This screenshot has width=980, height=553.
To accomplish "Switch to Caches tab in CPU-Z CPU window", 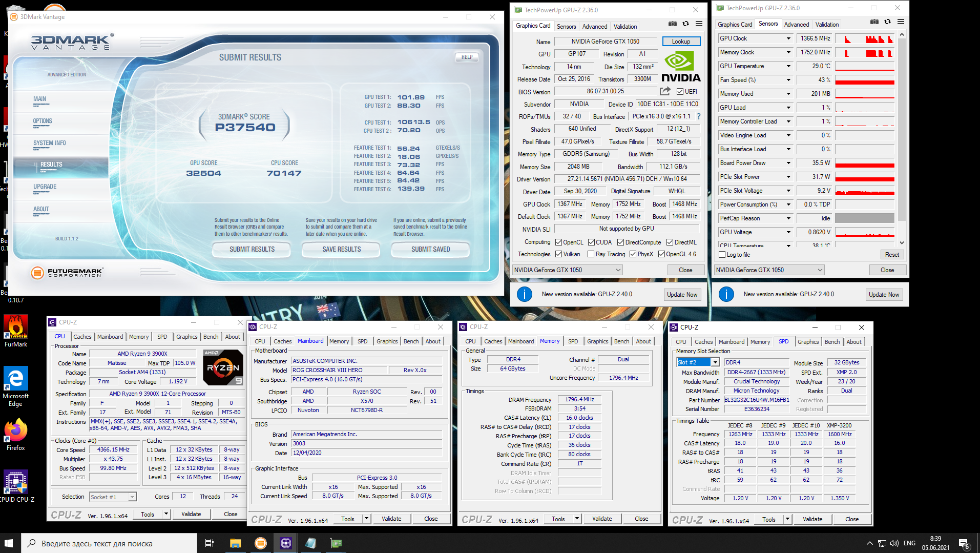I will point(82,337).
